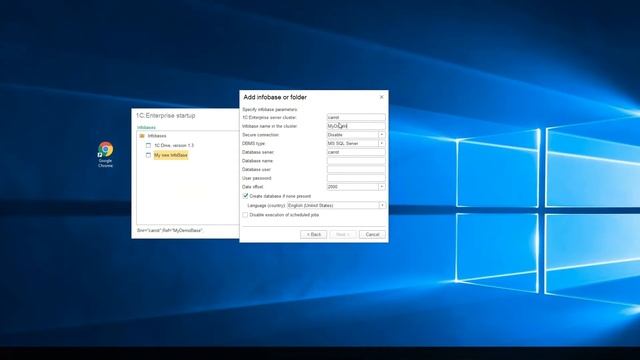Viewport: 640px width, 360px height.
Task: Select 1C:Drive, version 1.3 in the list
Action: (x=174, y=145)
